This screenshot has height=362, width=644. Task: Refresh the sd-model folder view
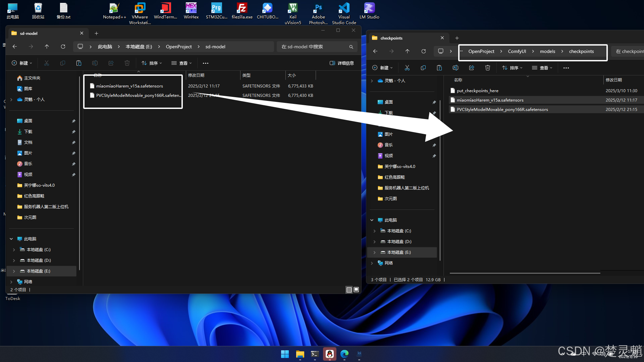[63, 47]
